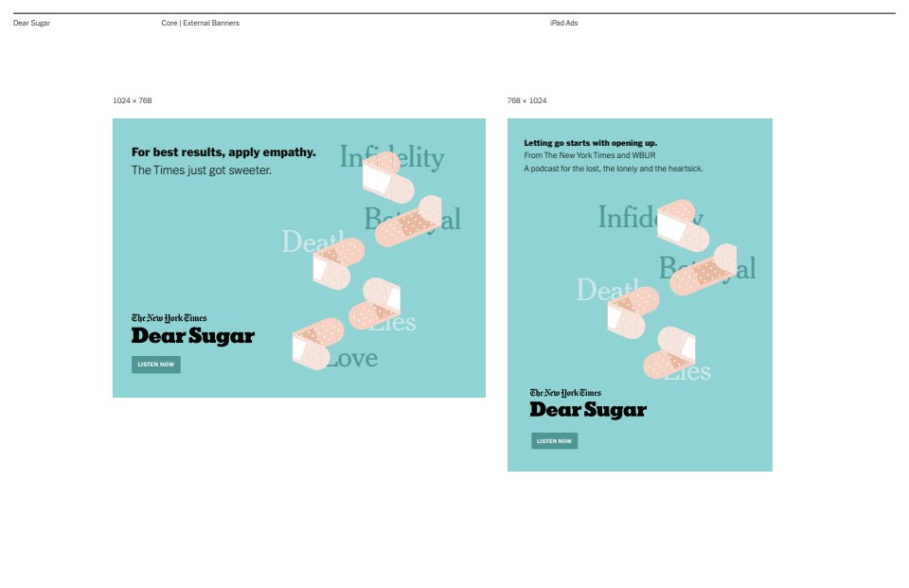
Task: Click the Dear Sugar logo in the 1024 × 768 banner
Action: (x=193, y=336)
